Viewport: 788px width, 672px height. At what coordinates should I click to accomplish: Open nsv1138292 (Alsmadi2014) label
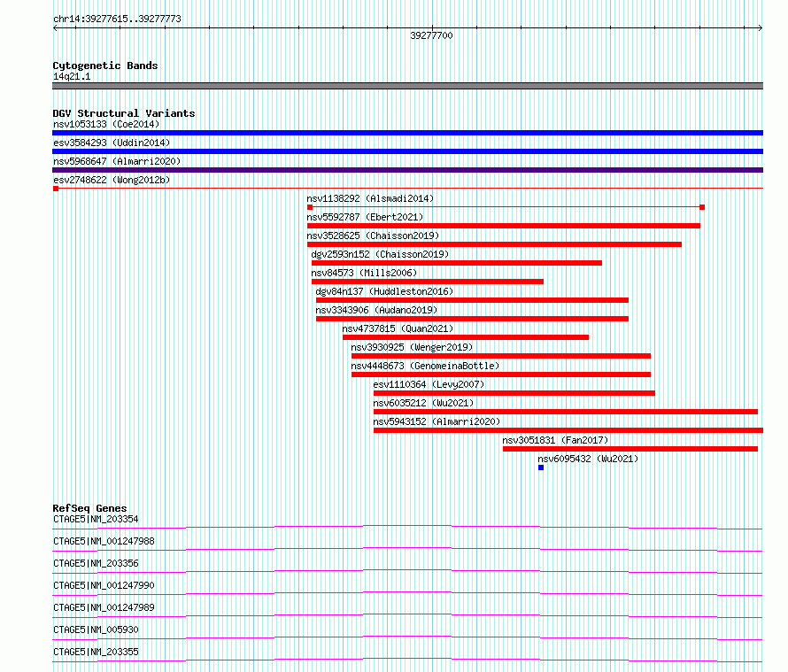tap(370, 198)
